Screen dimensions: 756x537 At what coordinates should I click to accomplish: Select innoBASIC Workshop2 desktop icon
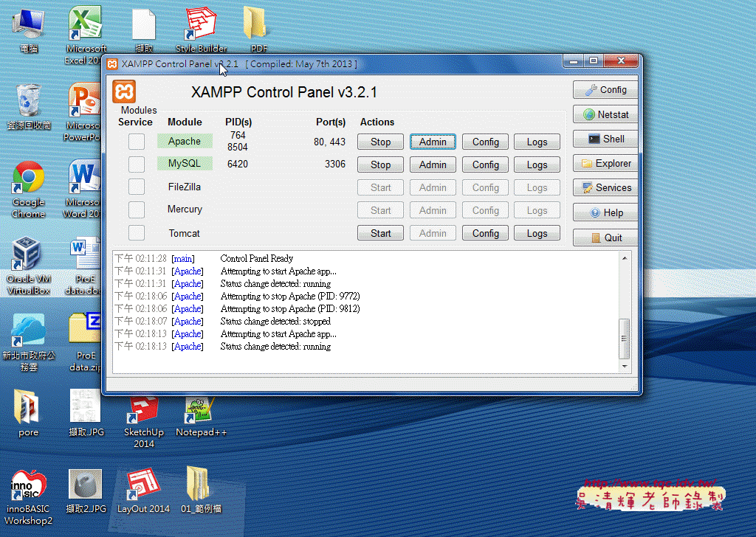(29, 496)
